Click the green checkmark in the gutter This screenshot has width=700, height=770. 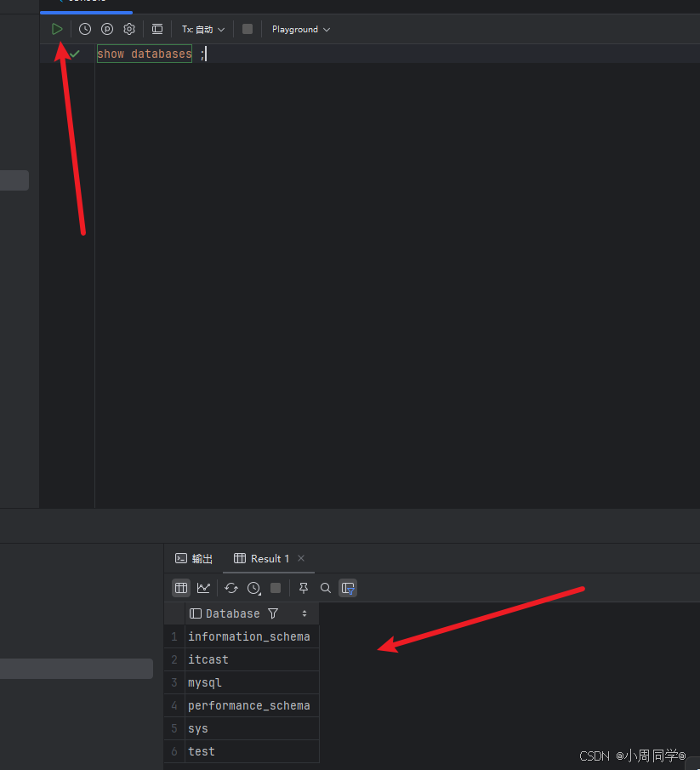pyautogui.click(x=75, y=54)
